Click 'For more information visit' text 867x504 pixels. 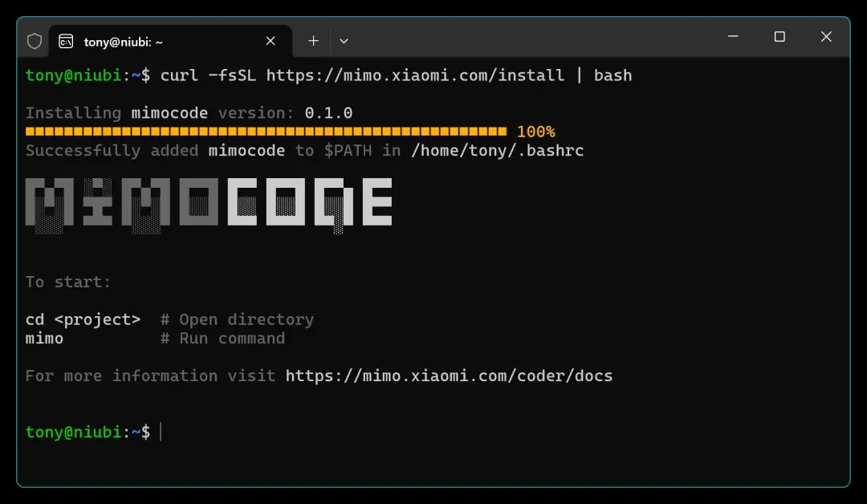pyautogui.click(x=150, y=376)
